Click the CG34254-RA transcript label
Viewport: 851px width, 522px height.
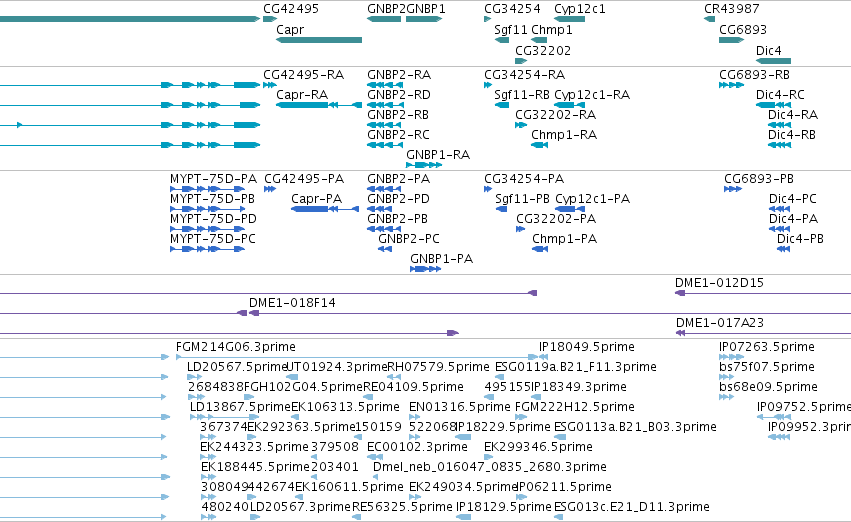point(524,74)
